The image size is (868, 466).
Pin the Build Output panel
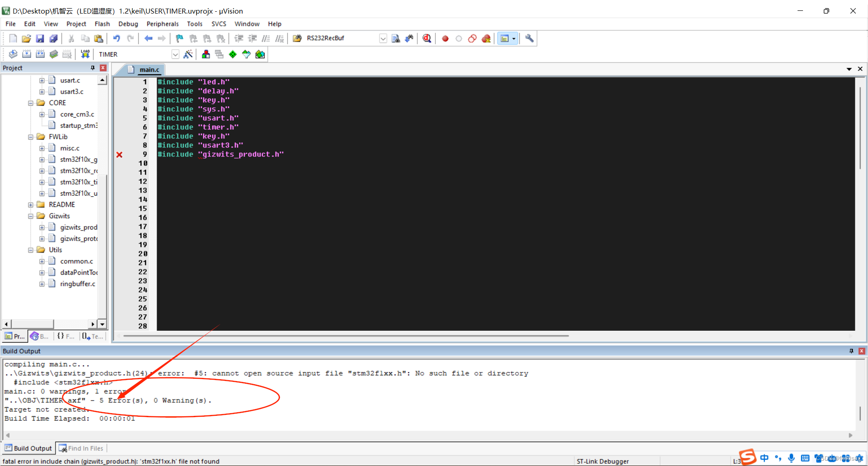(x=851, y=351)
